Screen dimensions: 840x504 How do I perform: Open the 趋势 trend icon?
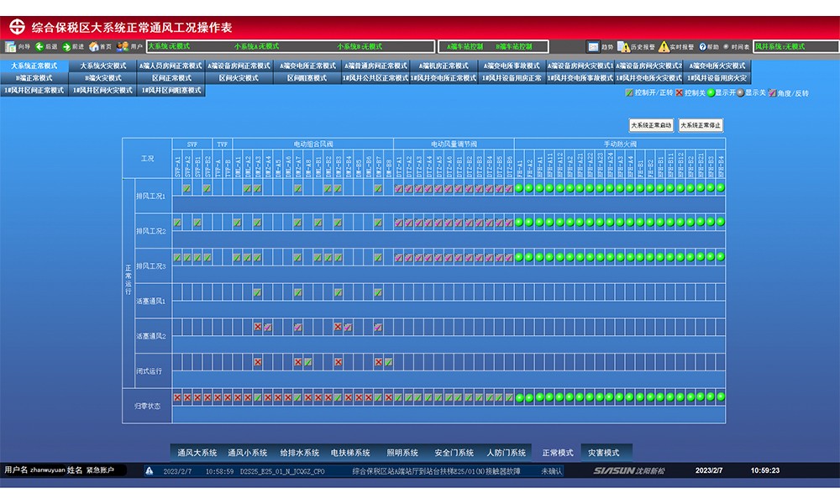click(594, 47)
